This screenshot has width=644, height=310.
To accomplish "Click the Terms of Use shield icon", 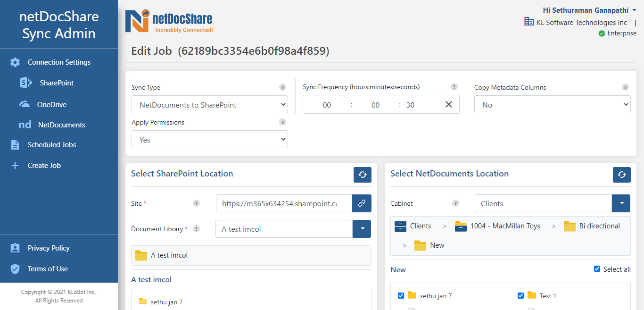I will [15, 269].
